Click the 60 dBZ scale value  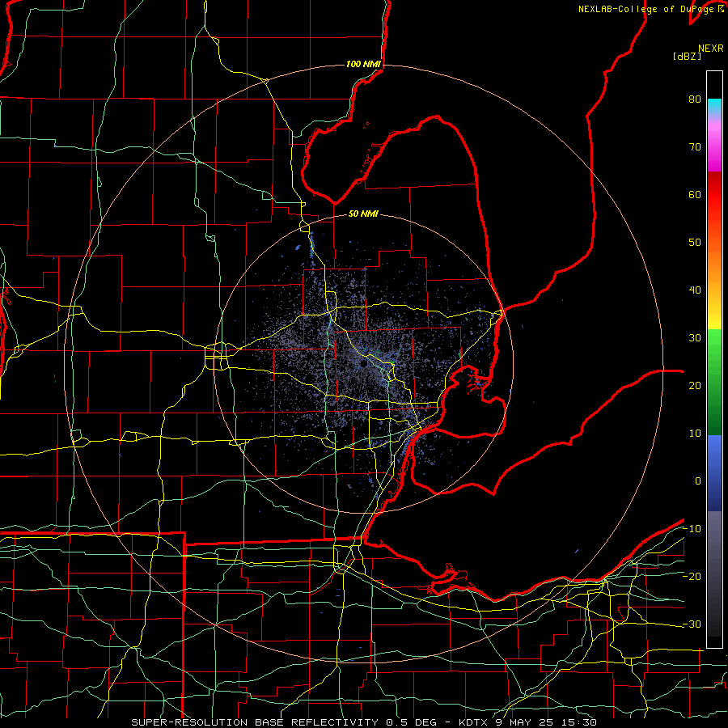coord(695,195)
